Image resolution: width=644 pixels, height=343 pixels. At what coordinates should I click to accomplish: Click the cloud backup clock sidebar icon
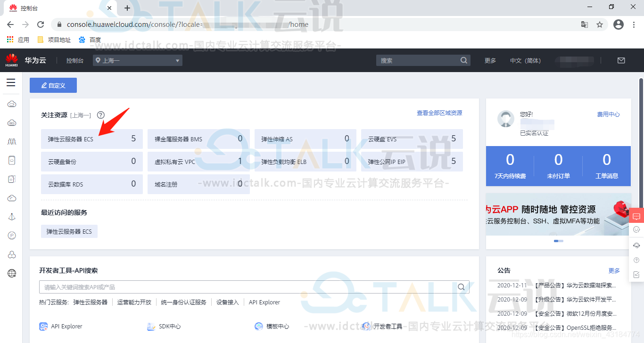pyautogui.click(x=12, y=198)
